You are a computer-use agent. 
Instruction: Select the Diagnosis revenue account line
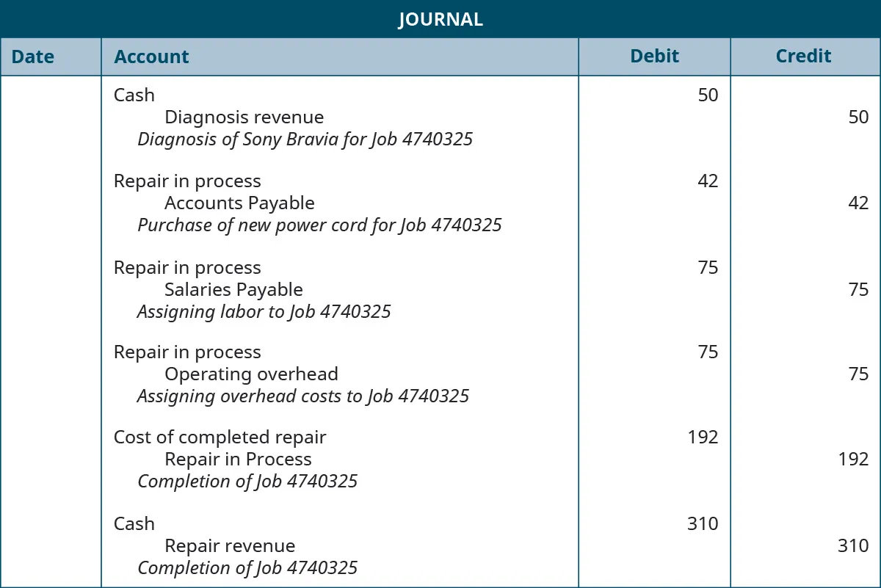244,117
